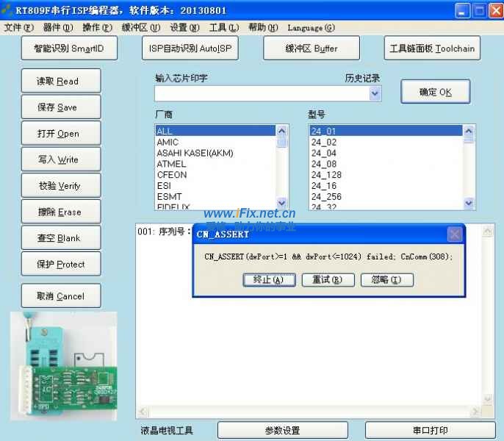Open the Language(G) menu
Image resolution: width=504 pixels, height=441 pixels.
point(312,28)
